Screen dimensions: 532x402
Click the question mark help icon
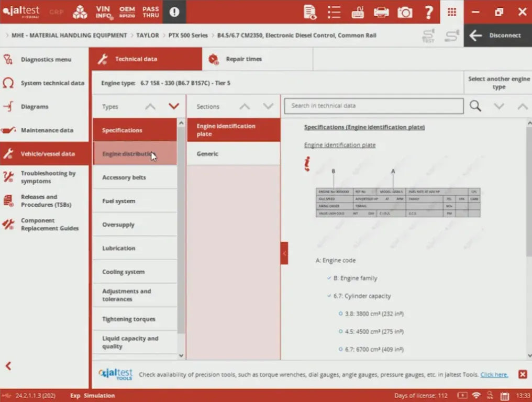tap(428, 12)
